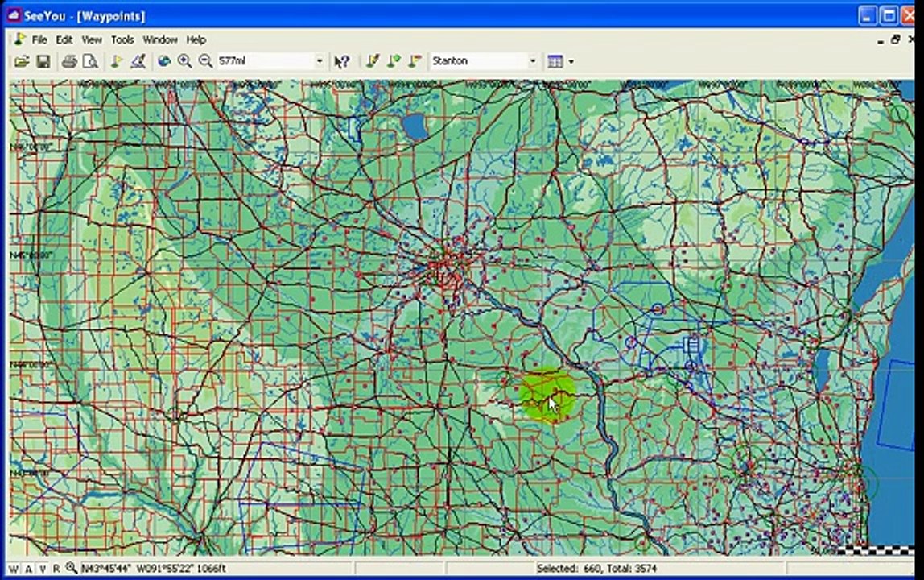Expand the Stanton waypoint dropdown
This screenshot has height=580, width=924.
pos(533,60)
